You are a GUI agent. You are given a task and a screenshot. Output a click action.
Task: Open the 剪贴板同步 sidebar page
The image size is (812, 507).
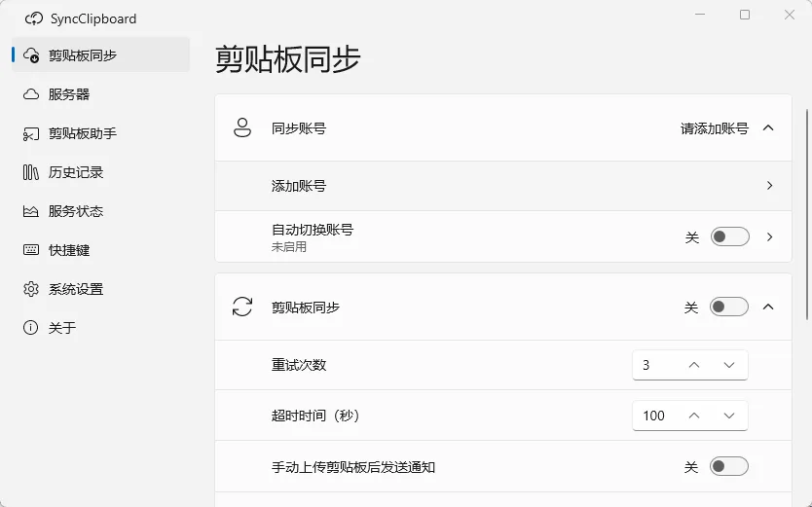click(101, 54)
